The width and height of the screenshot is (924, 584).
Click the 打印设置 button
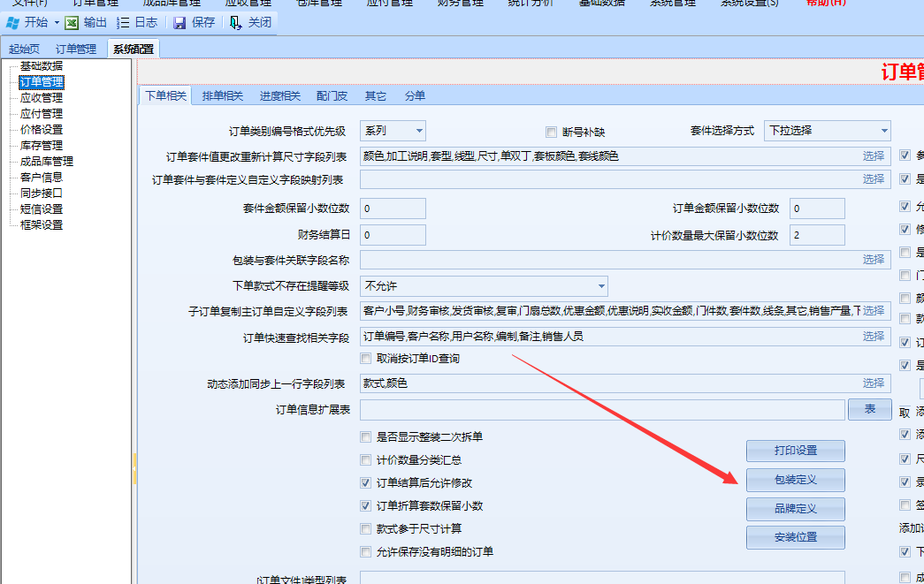pyautogui.click(x=795, y=451)
